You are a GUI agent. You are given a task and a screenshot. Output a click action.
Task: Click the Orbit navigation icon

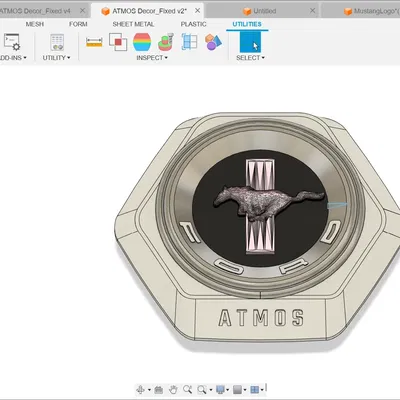point(141,389)
